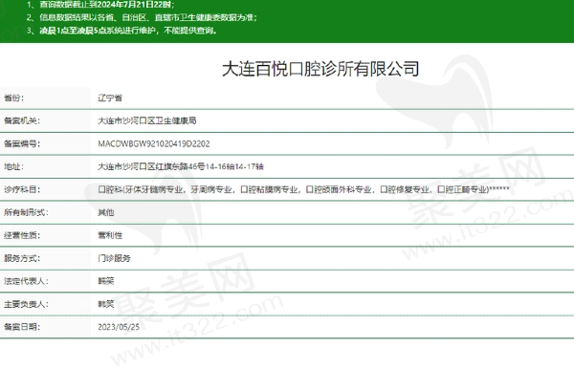Select 大连市沙河口区卫生健康局 text
Viewport: 574px width, 392px height.
146,120
